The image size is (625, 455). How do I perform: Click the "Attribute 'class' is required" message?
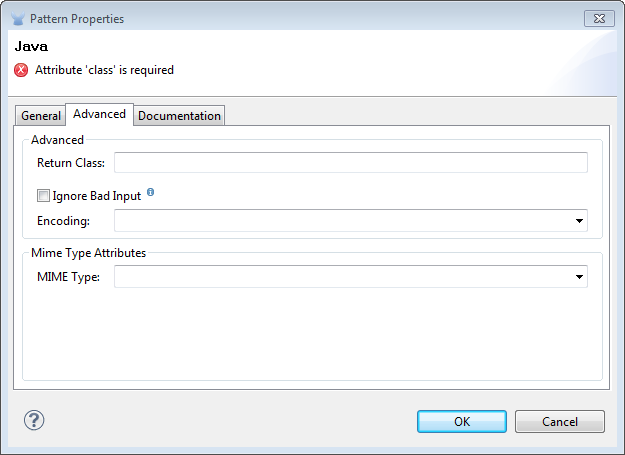tap(104, 70)
